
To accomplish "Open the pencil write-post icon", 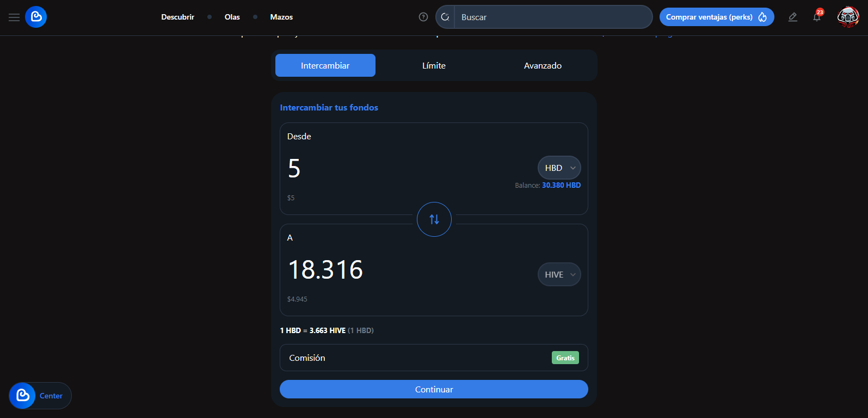I will (793, 17).
